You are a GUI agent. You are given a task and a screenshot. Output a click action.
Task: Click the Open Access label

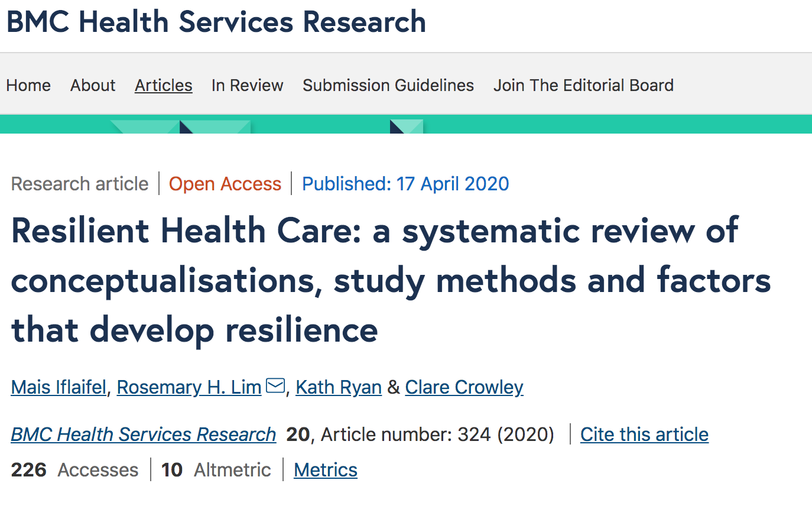225,184
